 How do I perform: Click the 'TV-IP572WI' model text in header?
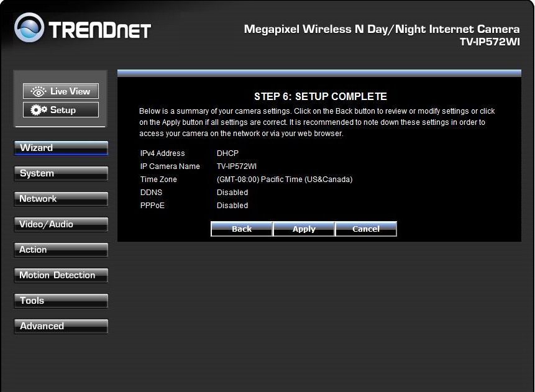(490, 42)
